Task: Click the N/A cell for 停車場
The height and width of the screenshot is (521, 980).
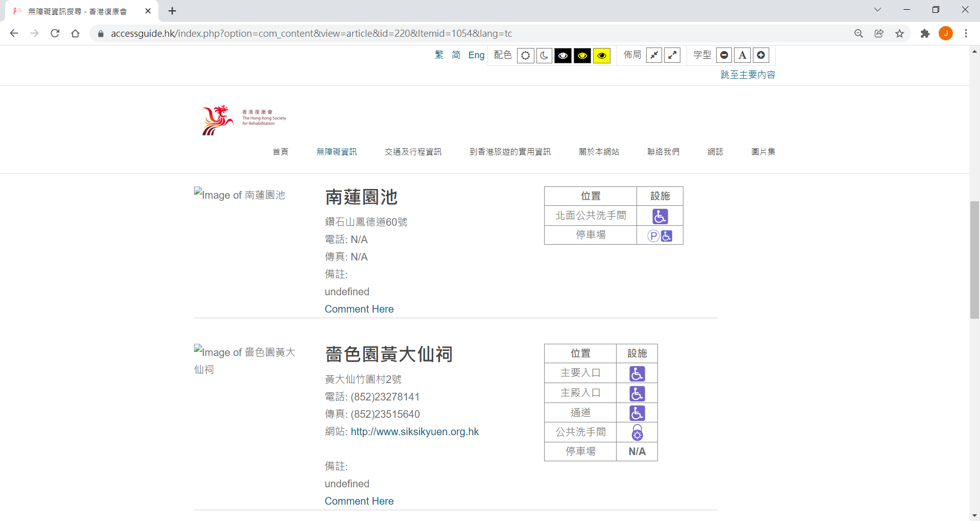Action: point(637,452)
